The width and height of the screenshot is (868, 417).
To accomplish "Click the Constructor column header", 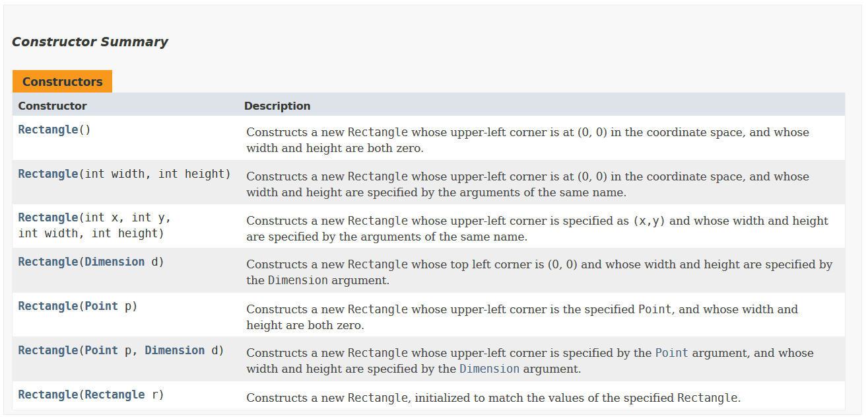I will 52,106.
